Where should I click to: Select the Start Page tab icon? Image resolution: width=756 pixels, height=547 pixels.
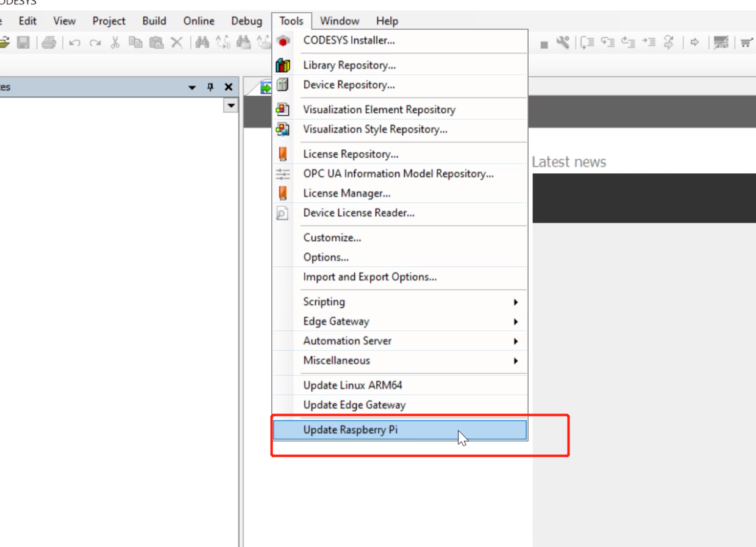coord(266,88)
